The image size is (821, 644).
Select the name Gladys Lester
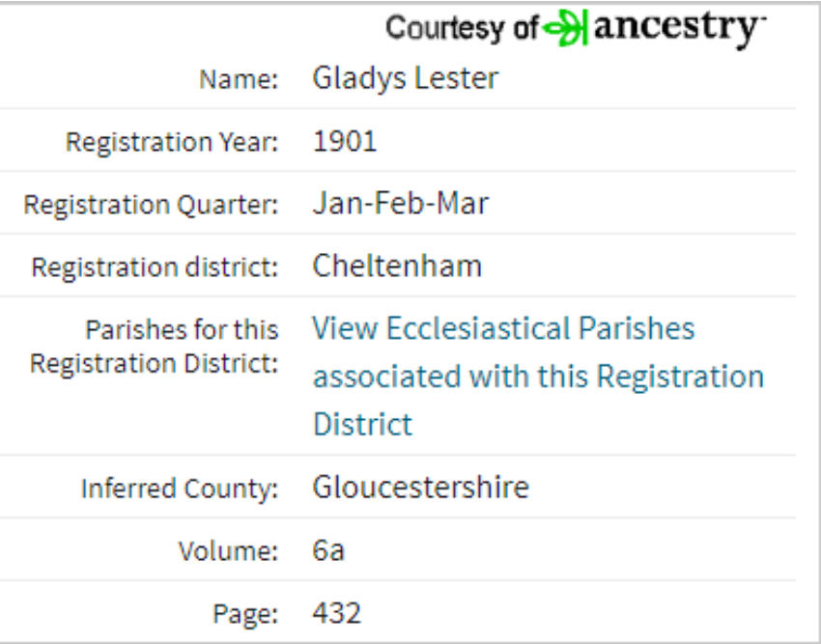point(406,79)
